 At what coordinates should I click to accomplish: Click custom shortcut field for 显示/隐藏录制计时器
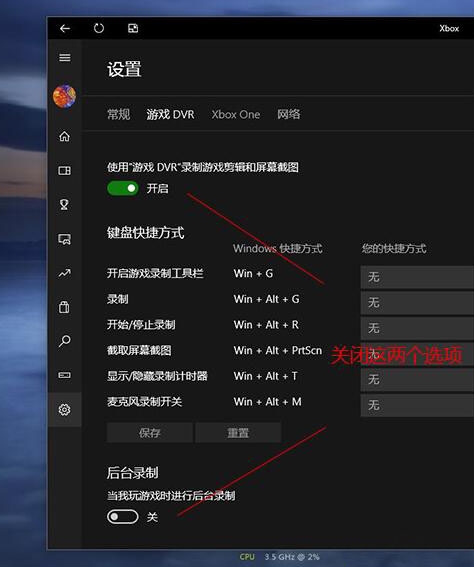(x=417, y=379)
